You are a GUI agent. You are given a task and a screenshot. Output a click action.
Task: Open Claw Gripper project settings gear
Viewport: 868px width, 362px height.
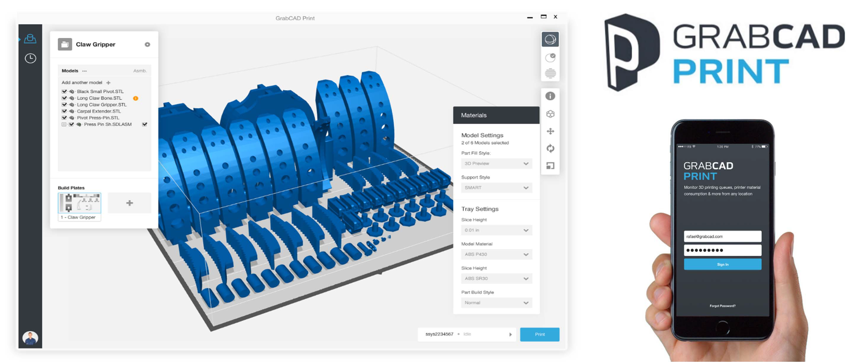point(147,44)
